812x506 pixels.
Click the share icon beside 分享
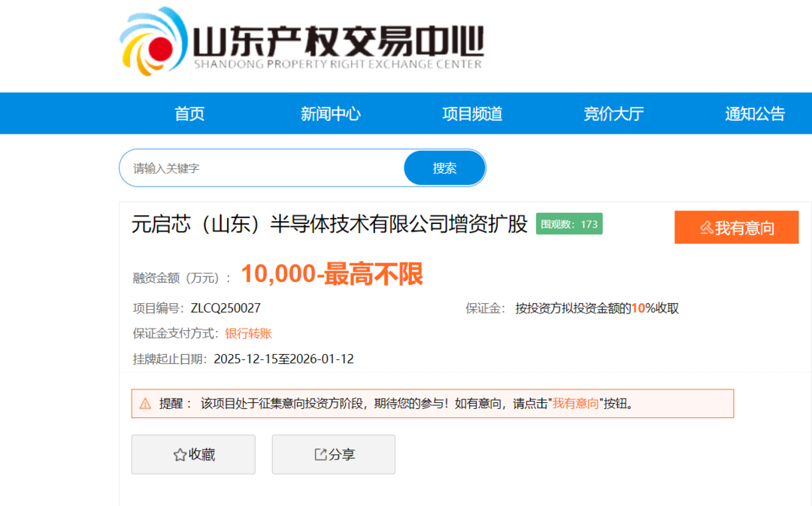click(320, 455)
